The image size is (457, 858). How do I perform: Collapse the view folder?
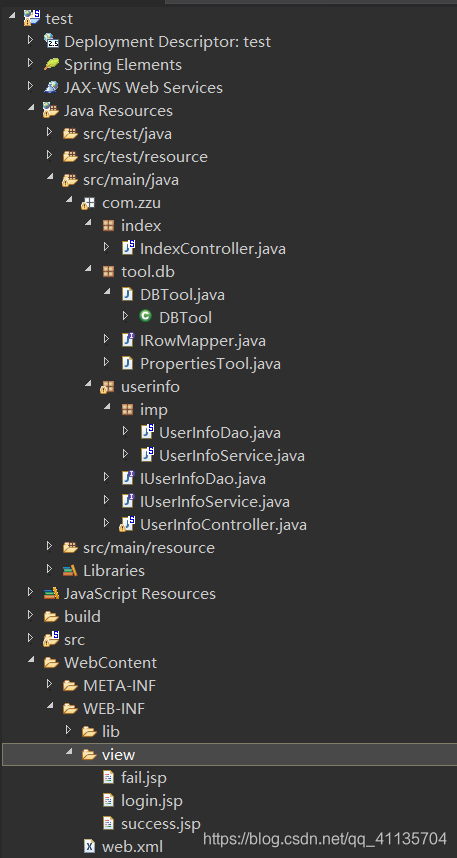click(x=70, y=752)
